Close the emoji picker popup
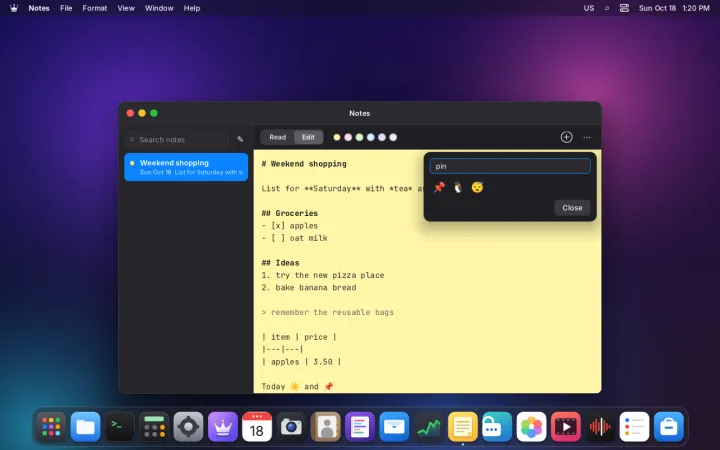The width and height of the screenshot is (720, 450). pos(572,208)
